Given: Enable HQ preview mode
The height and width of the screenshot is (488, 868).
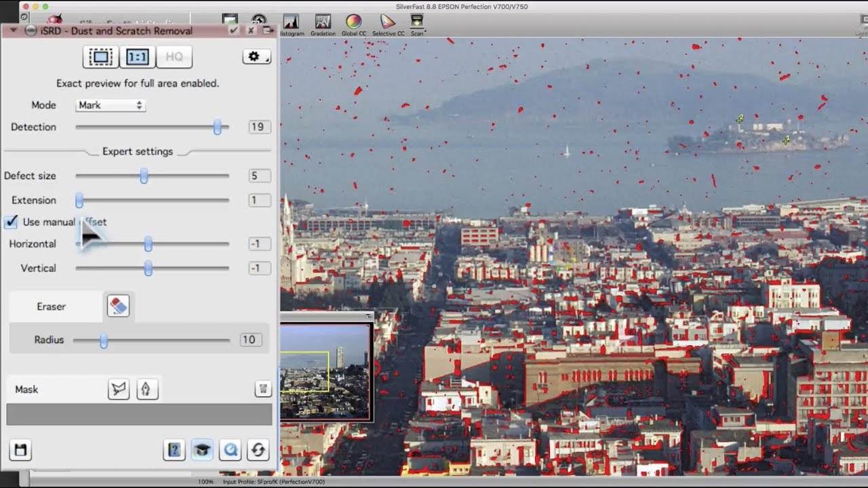Looking at the screenshot, I should tap(174, 57).
